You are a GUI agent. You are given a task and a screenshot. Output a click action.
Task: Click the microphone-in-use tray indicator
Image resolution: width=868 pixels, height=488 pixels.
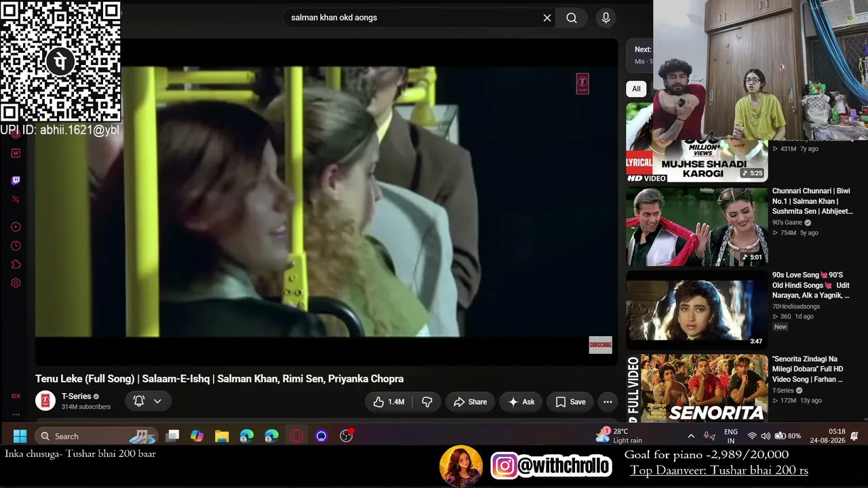tap(709, 436)
